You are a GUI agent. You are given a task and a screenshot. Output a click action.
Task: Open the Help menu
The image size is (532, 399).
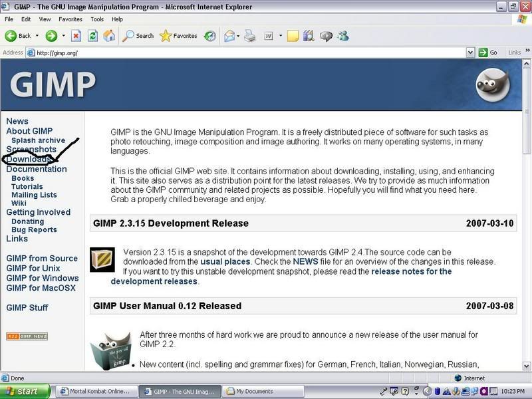117,19
